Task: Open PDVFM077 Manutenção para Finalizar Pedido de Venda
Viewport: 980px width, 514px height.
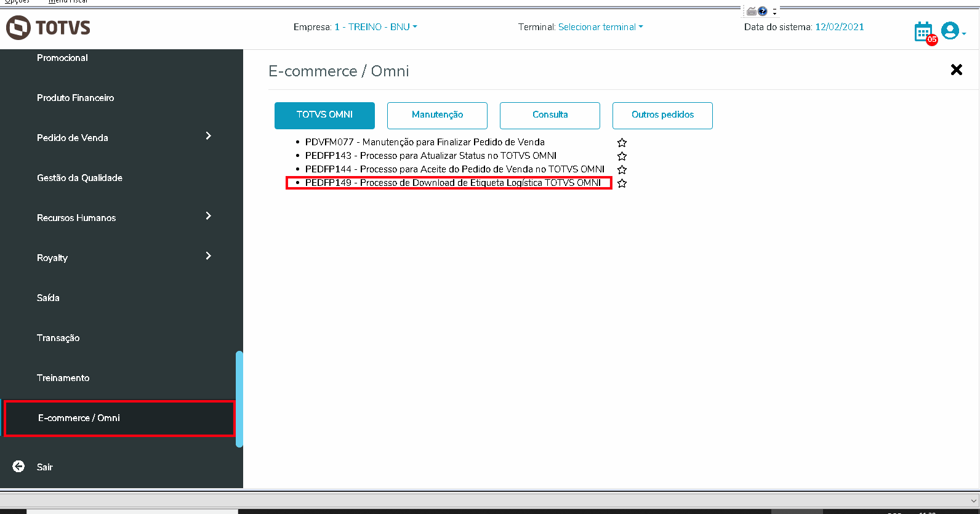Action: point(425,142)
